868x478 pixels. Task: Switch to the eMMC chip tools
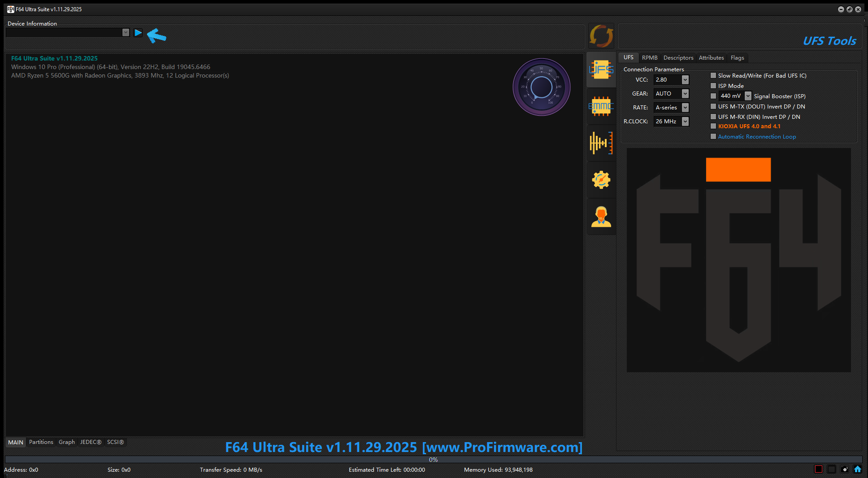[601, 106]
